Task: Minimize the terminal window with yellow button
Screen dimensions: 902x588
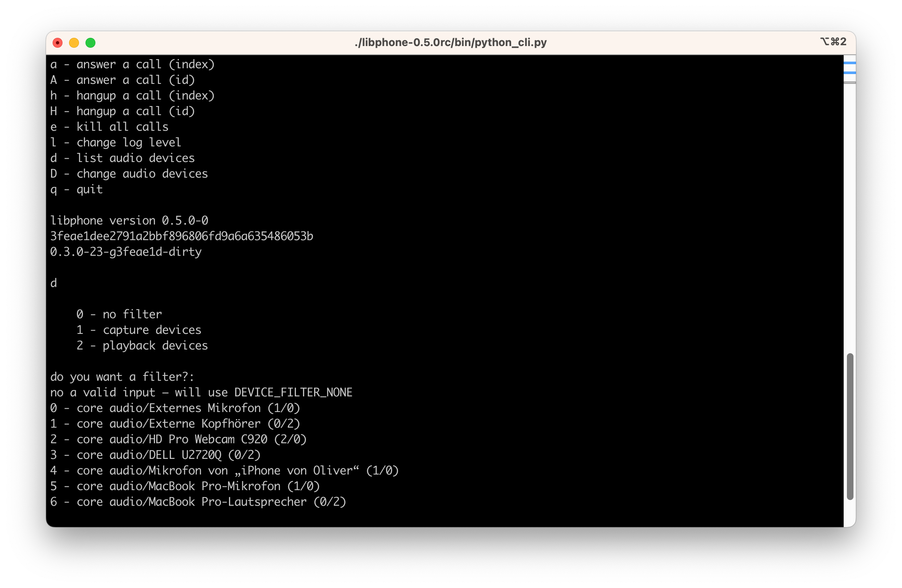Action: click(x=74, y=43)
